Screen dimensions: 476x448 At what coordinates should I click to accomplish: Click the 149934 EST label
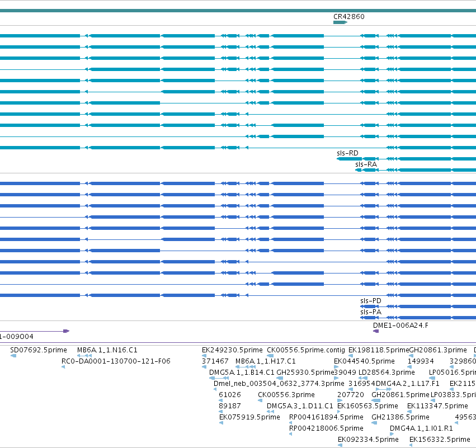[x=421, y=361]
